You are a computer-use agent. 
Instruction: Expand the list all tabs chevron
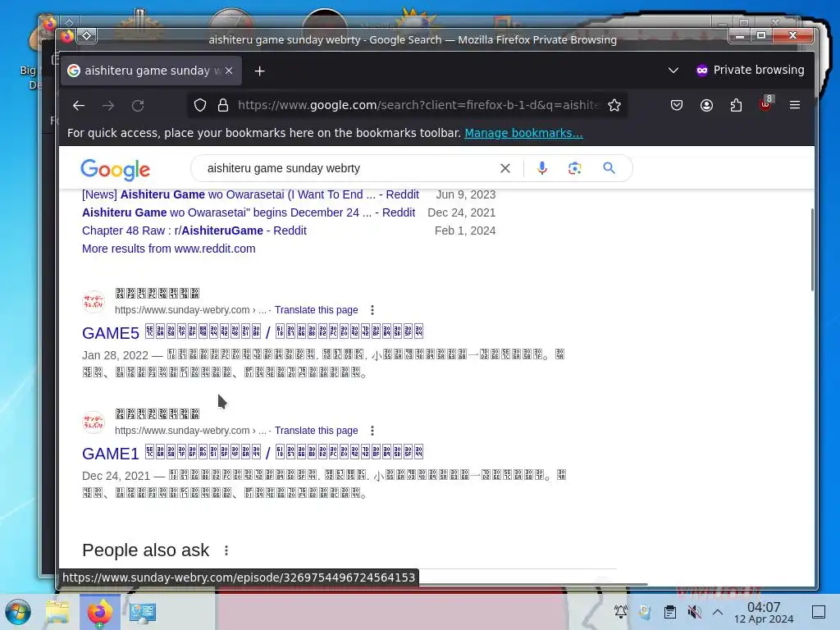(x=673, y=71)
